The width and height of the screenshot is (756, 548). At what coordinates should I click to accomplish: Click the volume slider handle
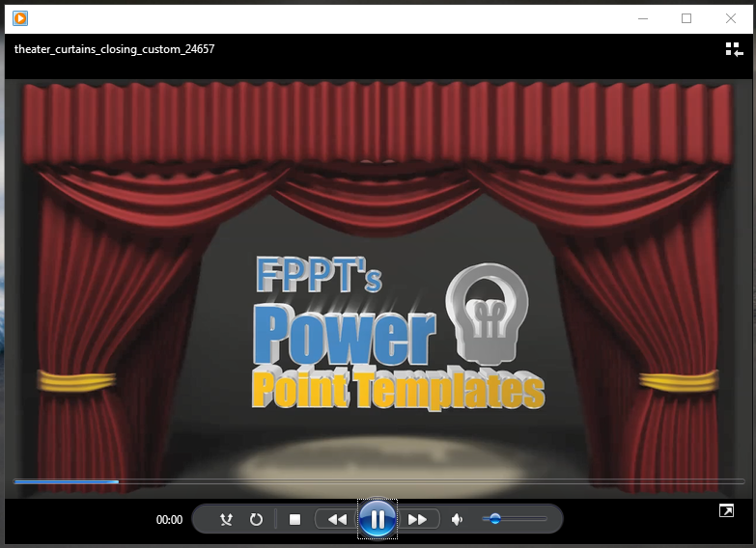pyautogui.click(x=495, y=519)
